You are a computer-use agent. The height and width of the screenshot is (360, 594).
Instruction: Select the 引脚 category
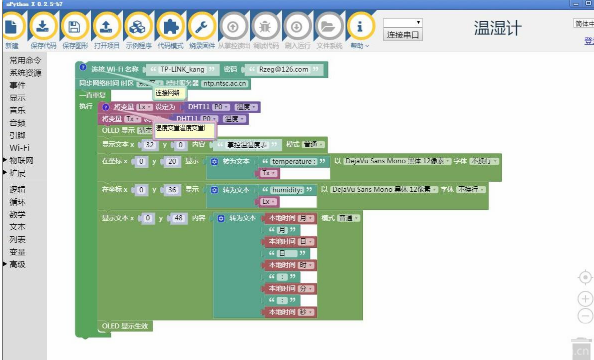17,135
